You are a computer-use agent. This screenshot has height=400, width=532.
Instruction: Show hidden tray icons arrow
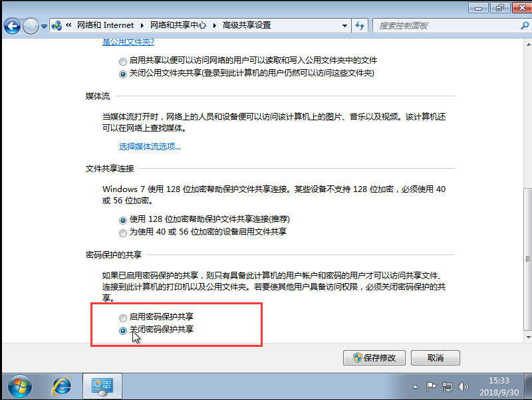point(415,386)
